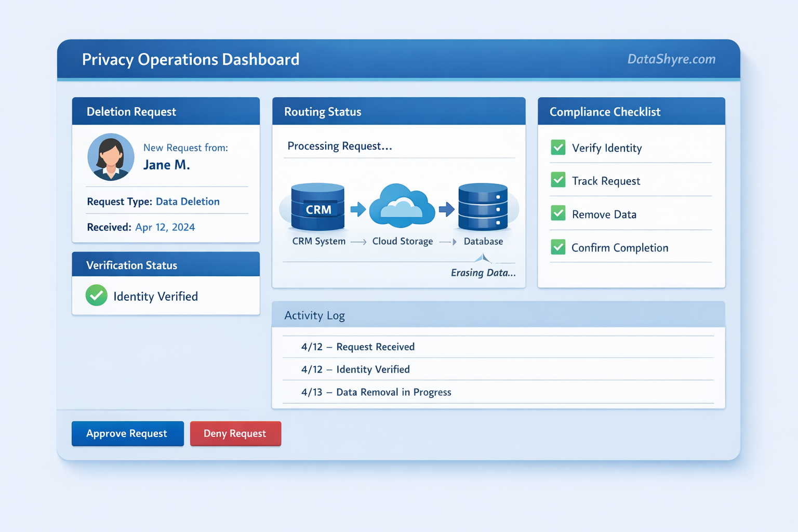Click the Erasing Data... label

483,273
